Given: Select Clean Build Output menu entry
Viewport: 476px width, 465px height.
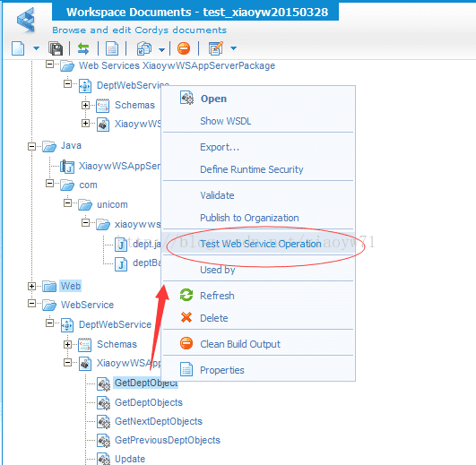Looking at the screenshot, I should (x=258, y=344).
